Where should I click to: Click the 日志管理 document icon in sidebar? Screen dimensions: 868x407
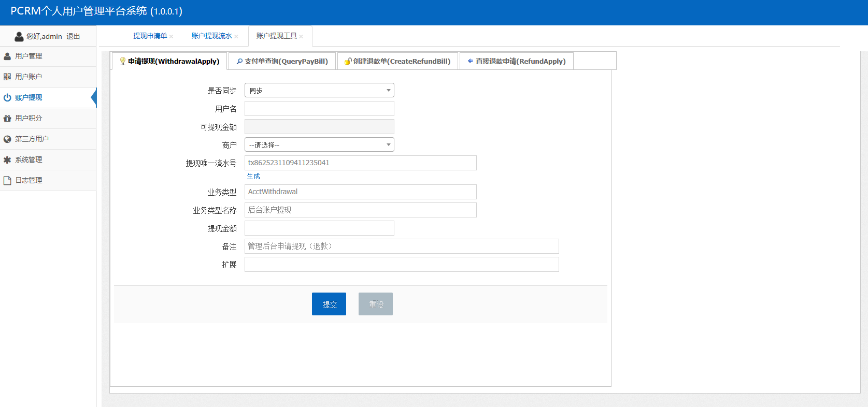tap(7, 180)
